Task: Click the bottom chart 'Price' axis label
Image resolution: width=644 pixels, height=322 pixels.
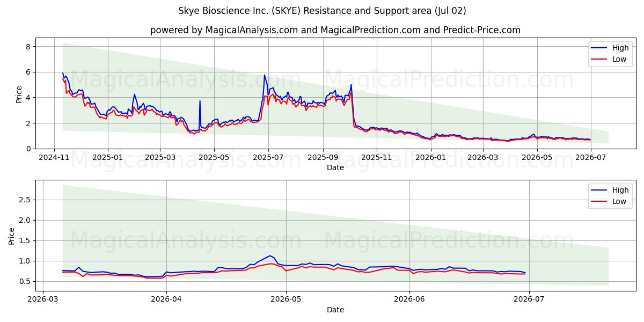Action: coord(12,235)
